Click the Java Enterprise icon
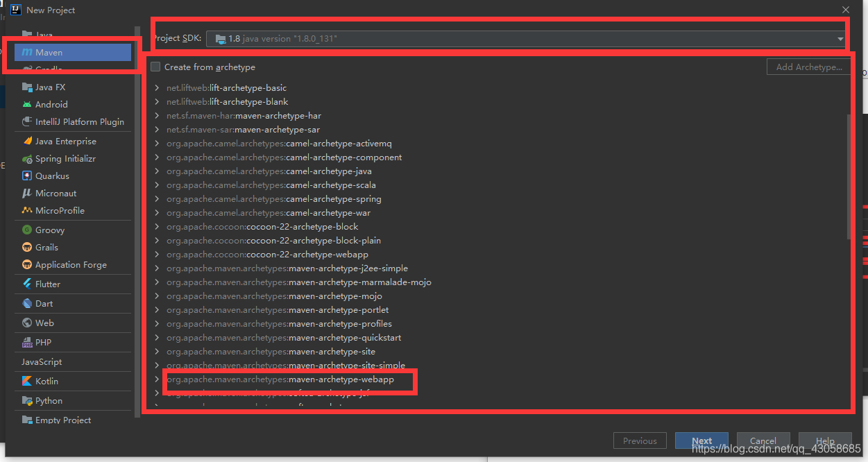The height and width of the screenshot is (462, 868). [x=27, y=142]
